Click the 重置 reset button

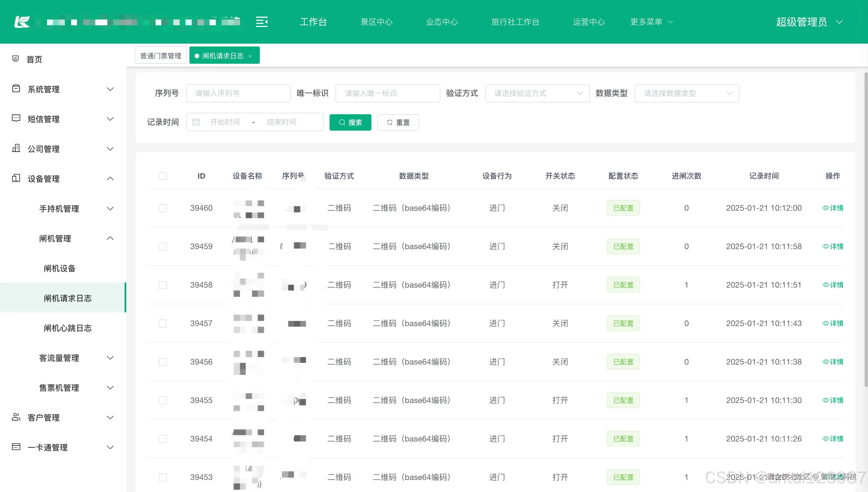(x=398, y=122)
